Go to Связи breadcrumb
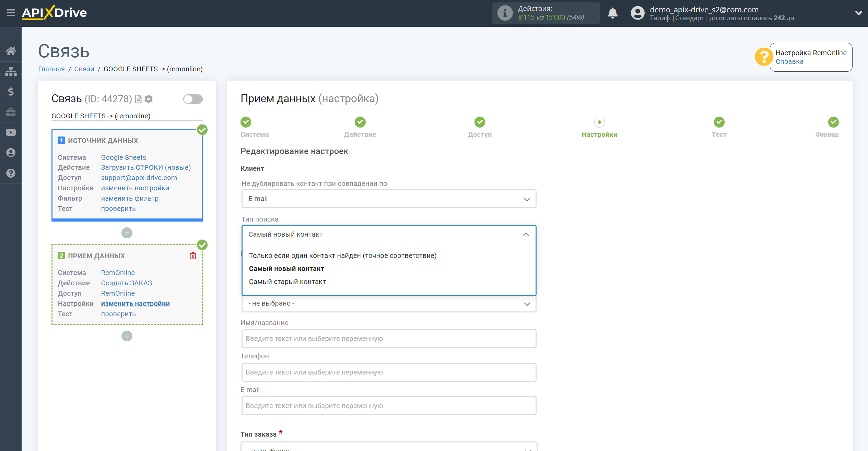The width and height of the screenshot is (868, 451). pyautogui.click(x=84, y=69)
